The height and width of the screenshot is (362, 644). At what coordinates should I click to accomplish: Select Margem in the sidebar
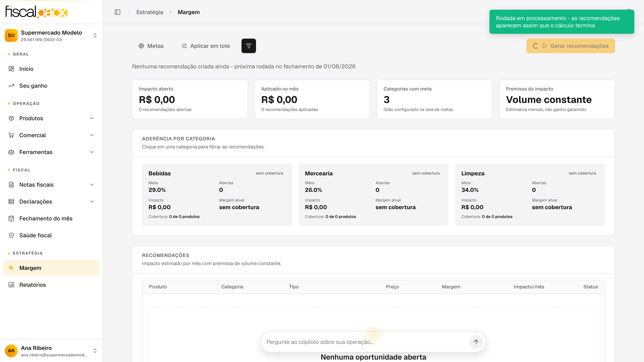coord(51,268)
